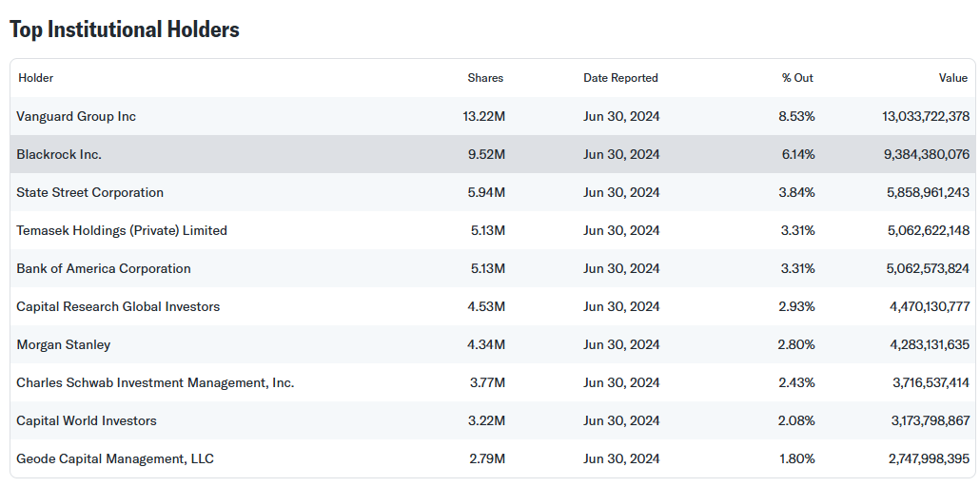
Task: Select Capital Research Global Investors name
Action: (118, 307)
